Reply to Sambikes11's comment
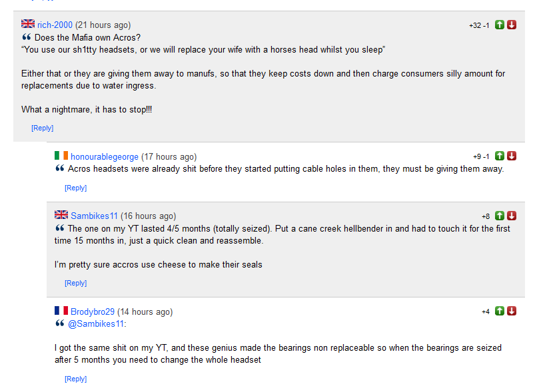 (75, 283)
